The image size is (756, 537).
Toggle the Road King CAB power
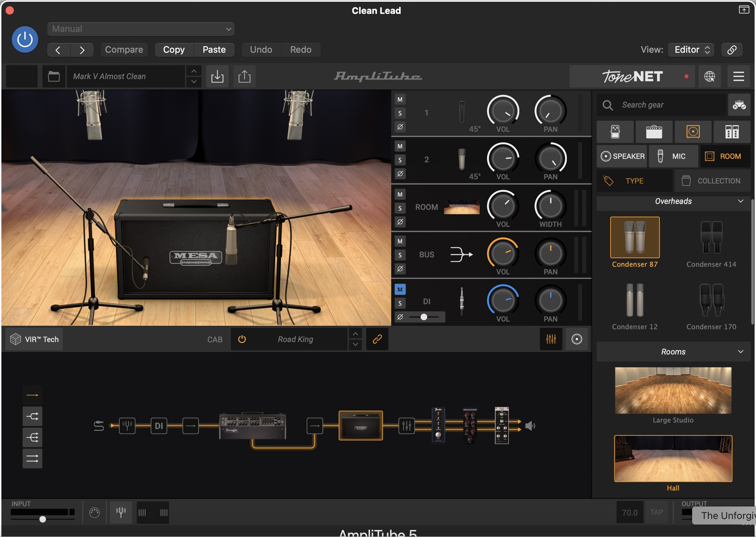tap(242, 339)
